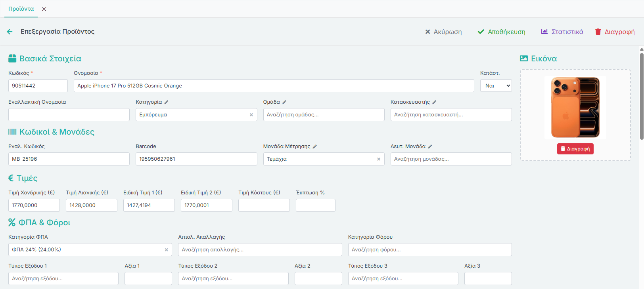This screenshot has height=289, width=644.
Task: Click the pencil icon next to Δευτ. Μονάδα
Action: point(430,146)
